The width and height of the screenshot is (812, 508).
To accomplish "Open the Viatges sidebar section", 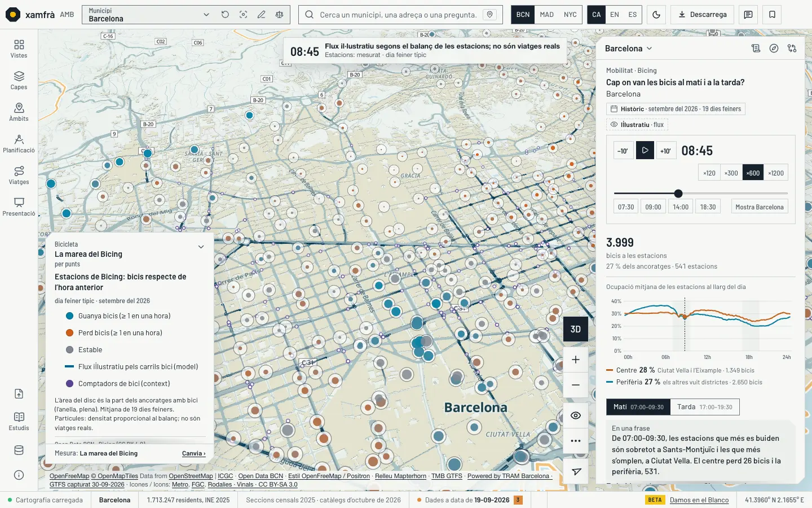I will [19, 175].
